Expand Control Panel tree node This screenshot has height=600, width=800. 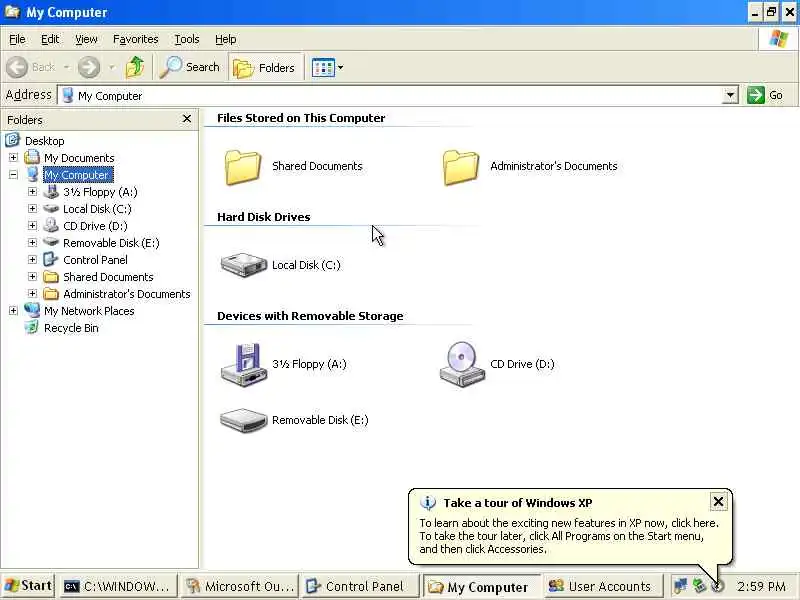tap(32, 260)
